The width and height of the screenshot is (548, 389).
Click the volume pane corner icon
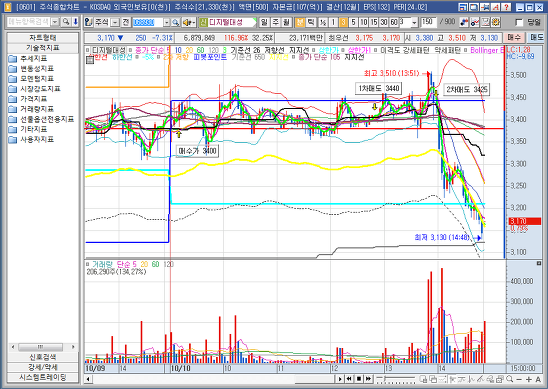[x=539, y=263]
